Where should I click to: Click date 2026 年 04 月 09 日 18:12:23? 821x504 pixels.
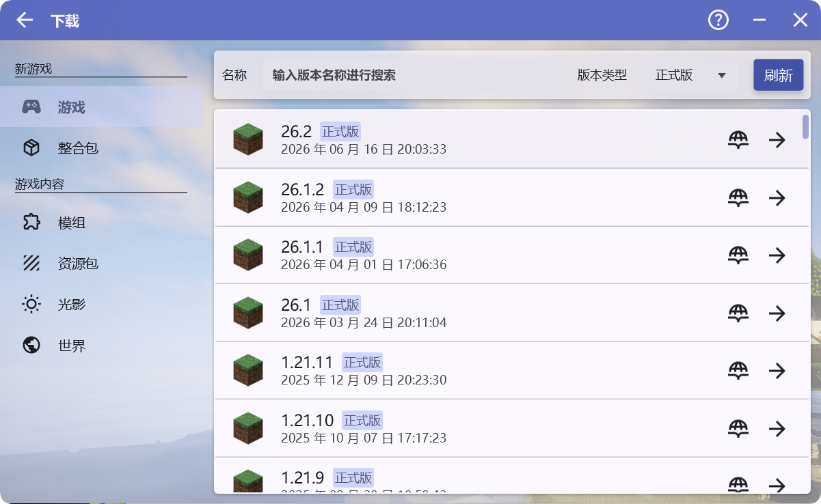pos(364,207)
